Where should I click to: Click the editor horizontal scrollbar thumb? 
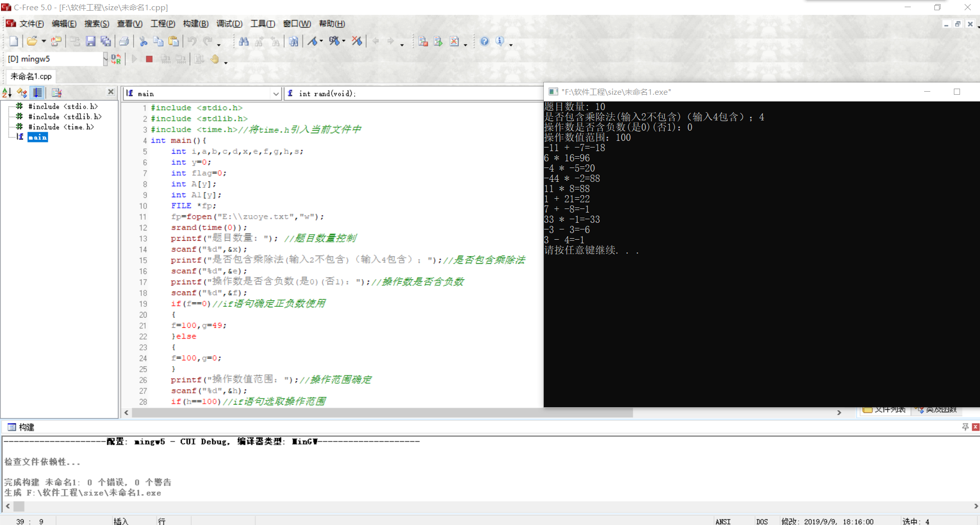(382, 413)
